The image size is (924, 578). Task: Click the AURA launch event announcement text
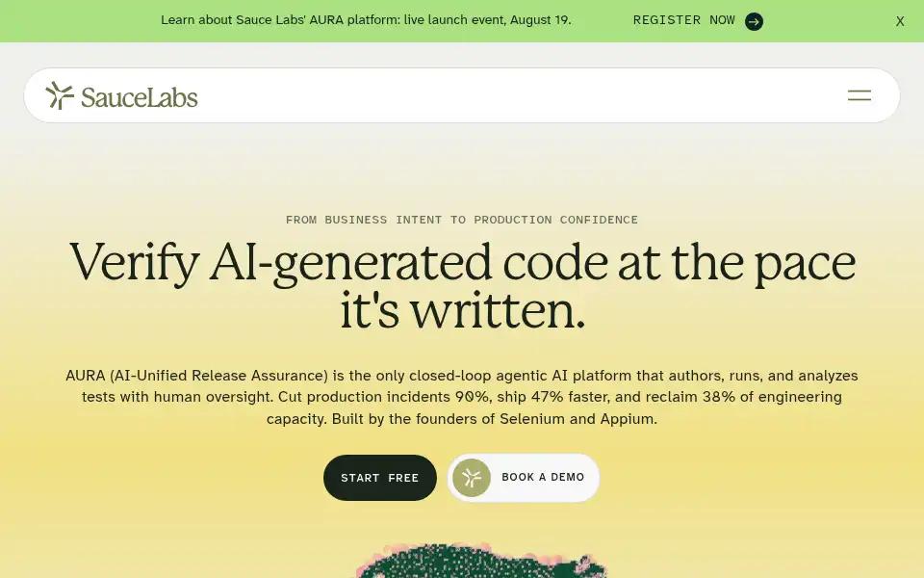(366, 20)
